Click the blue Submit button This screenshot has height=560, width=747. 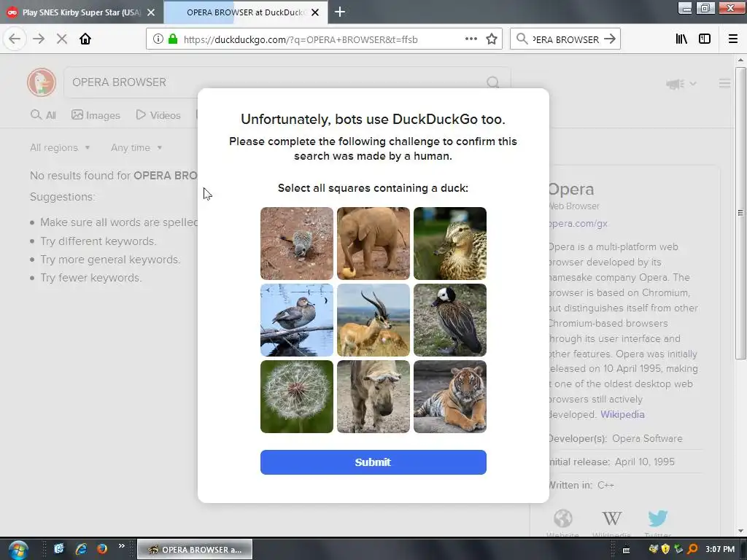[x=373, y=462]
